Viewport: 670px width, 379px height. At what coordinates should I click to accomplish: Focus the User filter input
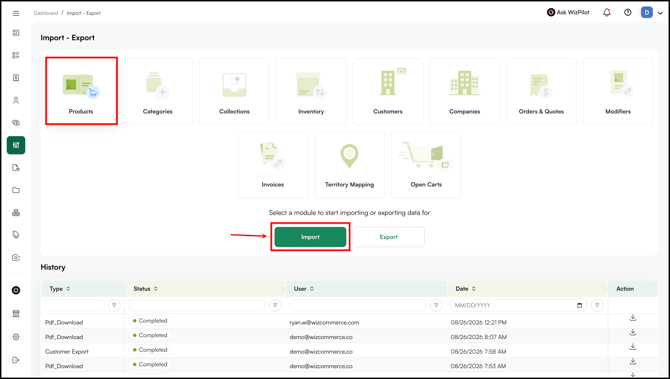358,305
